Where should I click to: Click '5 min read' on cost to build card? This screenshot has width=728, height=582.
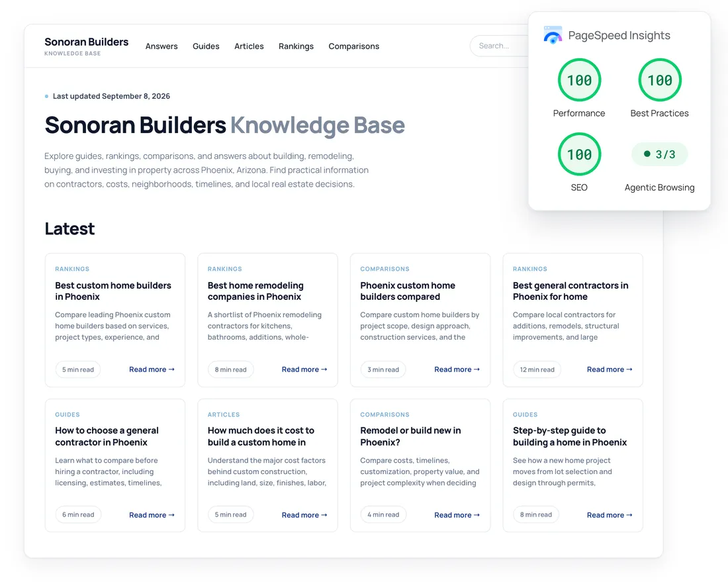coord(231,514)
